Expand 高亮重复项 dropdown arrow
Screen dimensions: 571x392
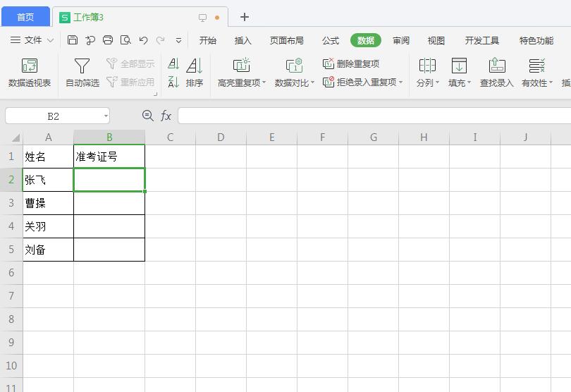264,82
